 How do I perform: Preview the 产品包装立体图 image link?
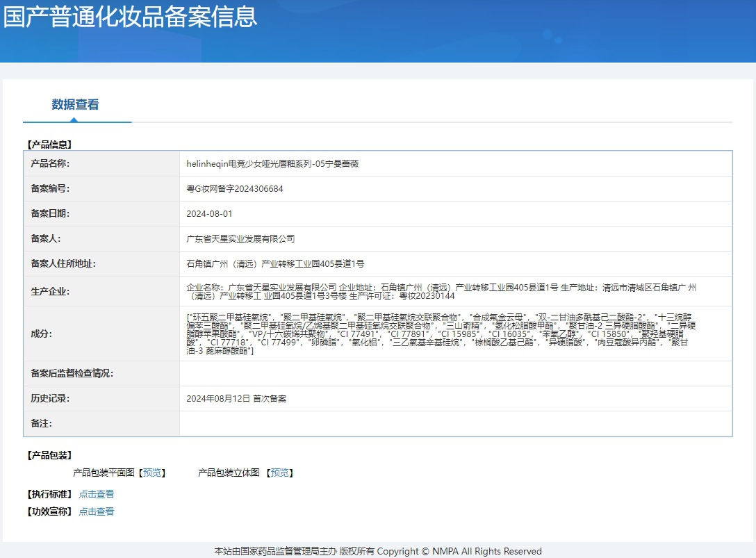click(x=279, y=473)
